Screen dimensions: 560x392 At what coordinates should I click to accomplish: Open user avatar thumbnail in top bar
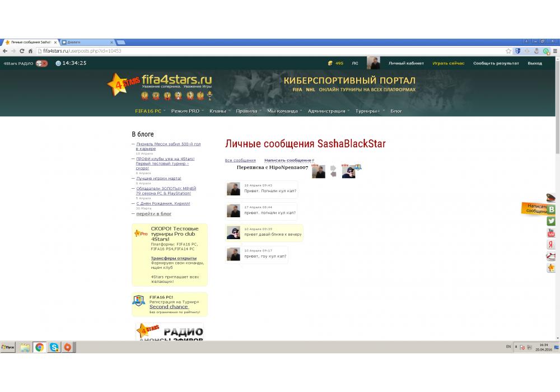click(x=373, y=63)
